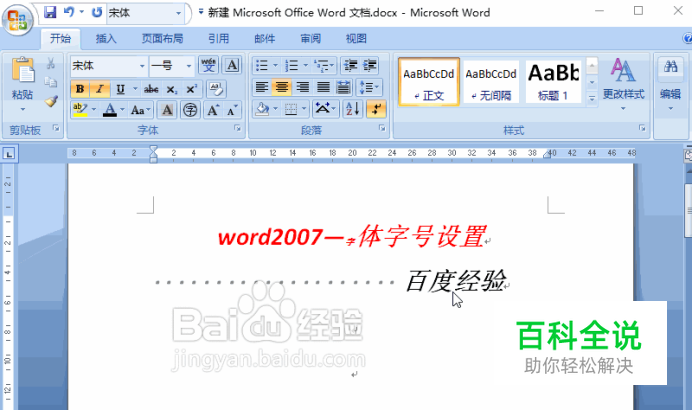Apply strikethrough formatting
This screenshot has height=410, width=692.
pyautogui.click(x=151, y=89)
